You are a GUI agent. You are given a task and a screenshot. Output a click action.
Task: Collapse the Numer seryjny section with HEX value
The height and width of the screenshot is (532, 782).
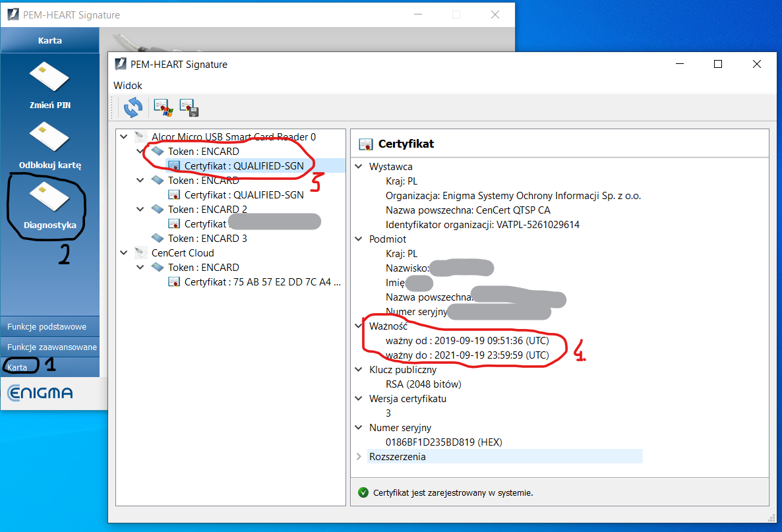coord(359,427)
